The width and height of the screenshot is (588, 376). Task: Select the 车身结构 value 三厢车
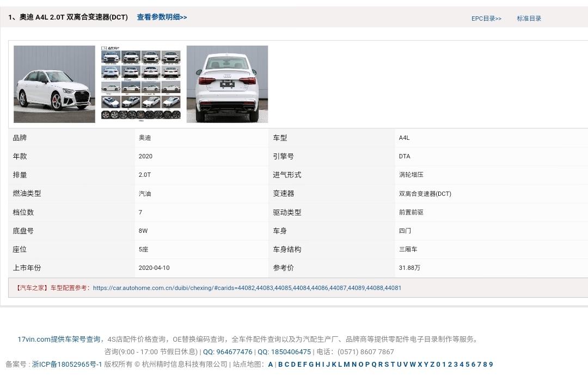click(x=408, y=249)
